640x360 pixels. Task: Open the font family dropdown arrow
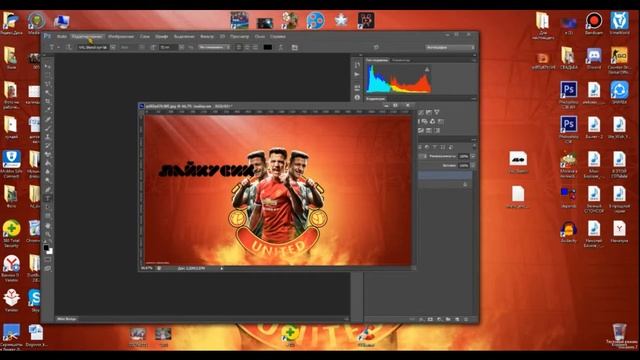(113, 47)
